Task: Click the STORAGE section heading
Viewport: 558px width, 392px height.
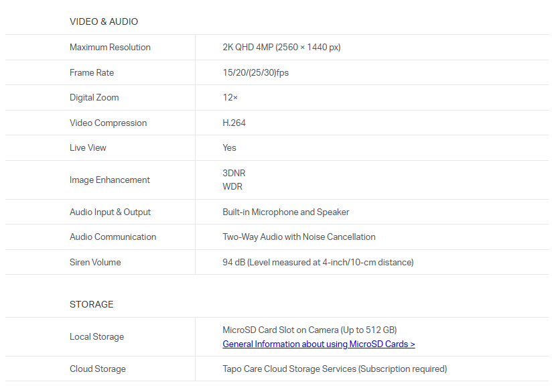Action: (92, 304)
